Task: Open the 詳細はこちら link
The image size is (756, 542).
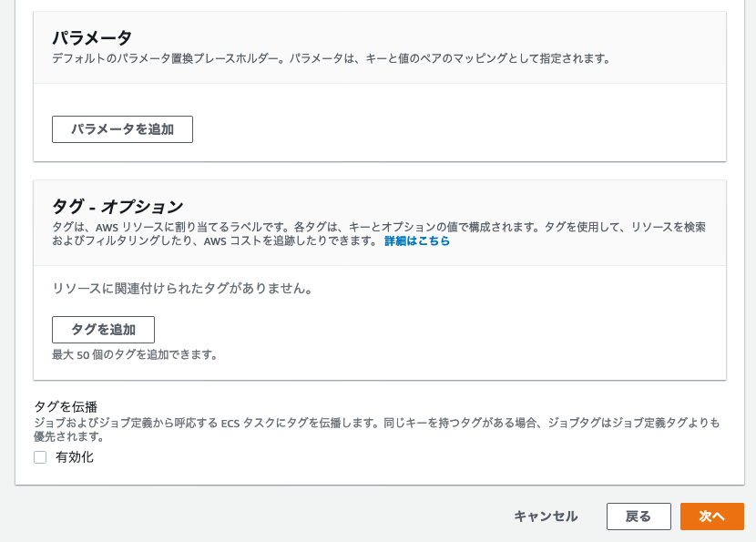Action: point(417,240)
